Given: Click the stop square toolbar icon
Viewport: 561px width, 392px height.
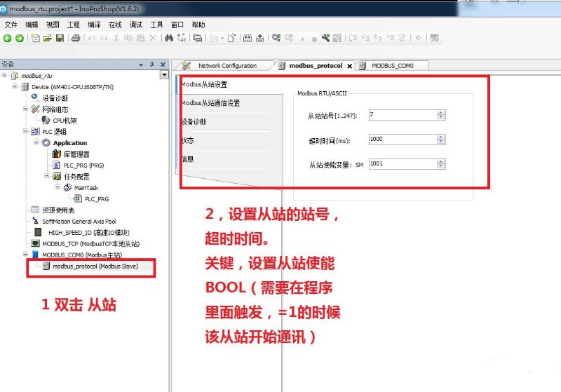Looking at the screenshot, I should [314, 39].
